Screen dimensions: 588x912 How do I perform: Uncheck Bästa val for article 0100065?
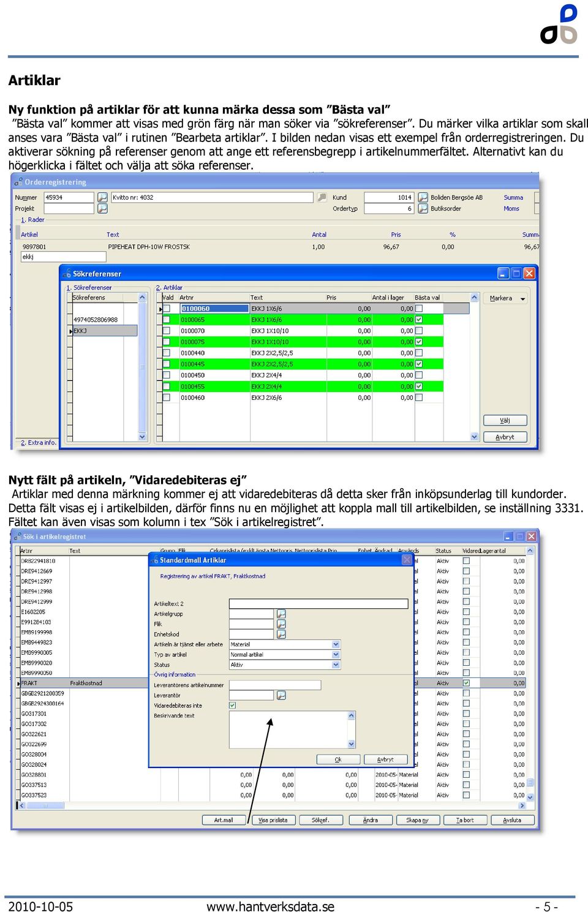[x=419, y=320]
